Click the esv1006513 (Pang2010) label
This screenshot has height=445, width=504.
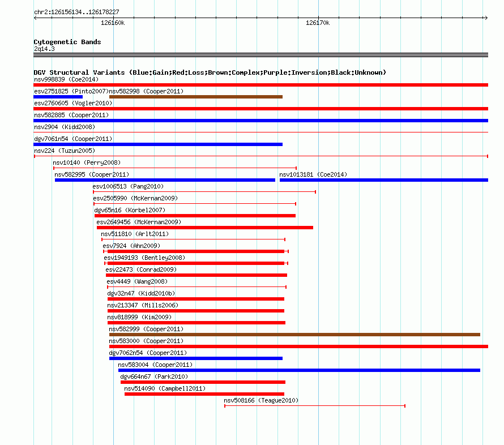pyautogui.click(x=128, y=186)
